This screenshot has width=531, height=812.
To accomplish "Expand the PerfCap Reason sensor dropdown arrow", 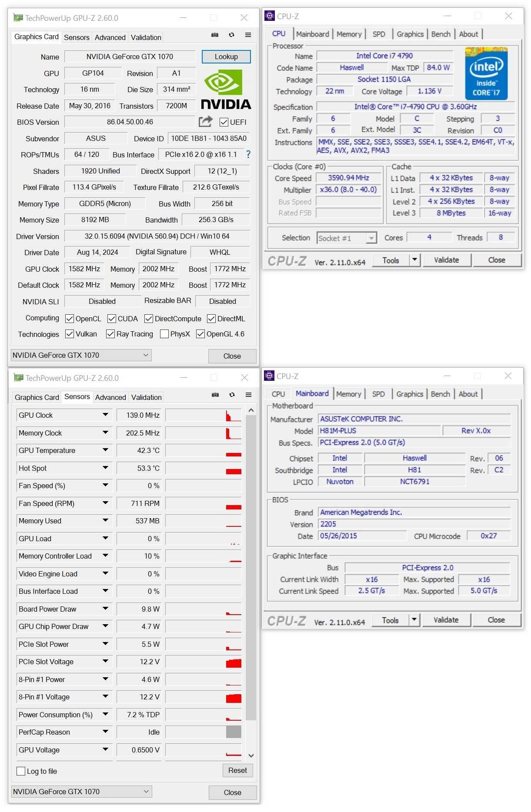I will tap(105, 732).
